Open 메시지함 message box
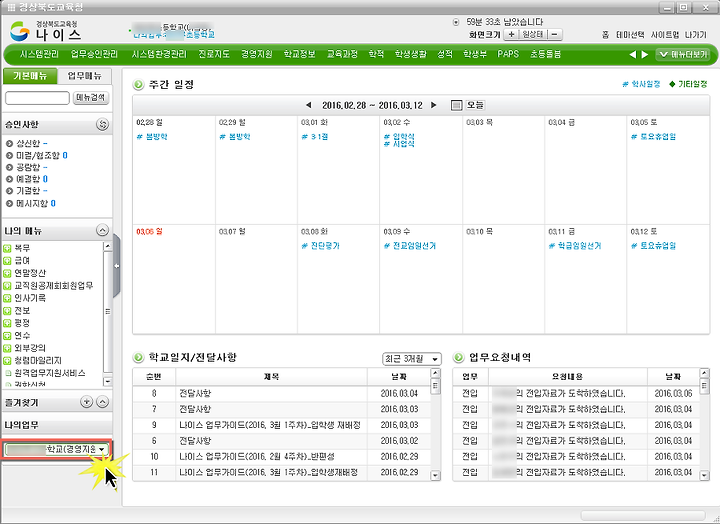This screenshot has height=524, width=720. click(32, 203)
